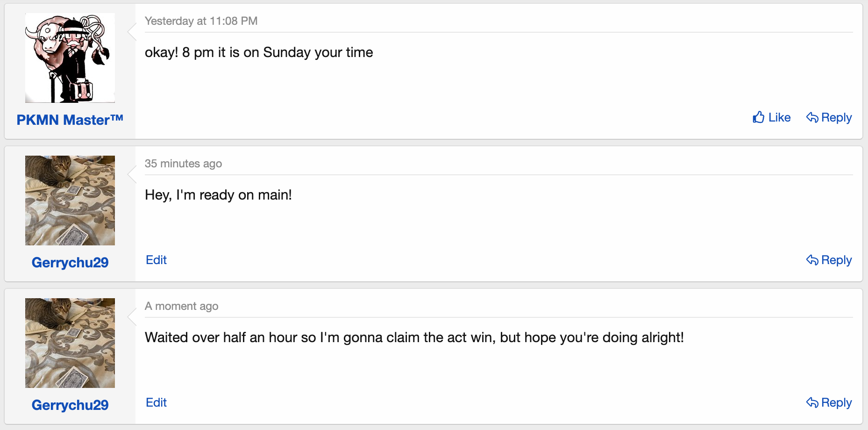This screenshot has height=430, width=868.
Task: Click the thumbs-up Like icon
Action: [758, 117]
